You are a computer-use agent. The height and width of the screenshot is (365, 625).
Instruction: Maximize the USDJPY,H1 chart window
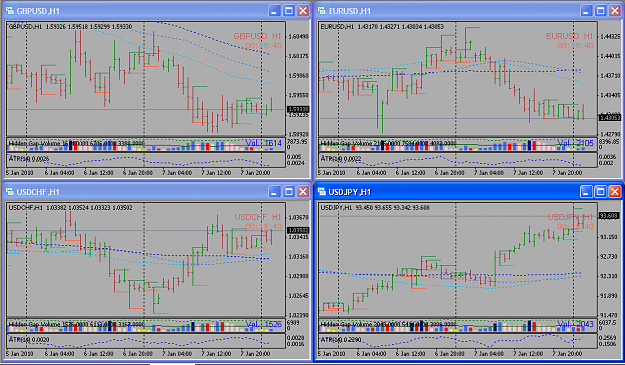pyautogui.click(x=600, y=192)
